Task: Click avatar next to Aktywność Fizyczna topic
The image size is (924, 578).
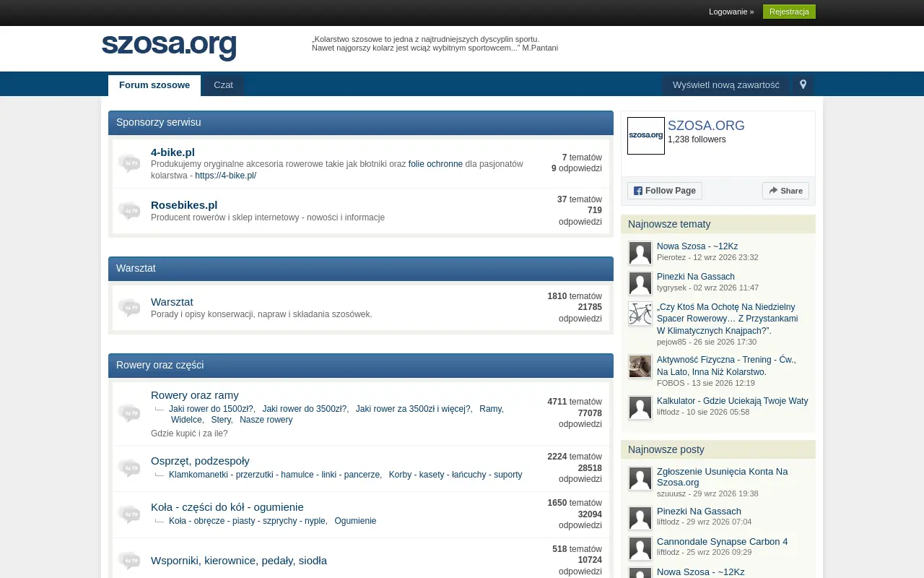Action: coord(640,366)
